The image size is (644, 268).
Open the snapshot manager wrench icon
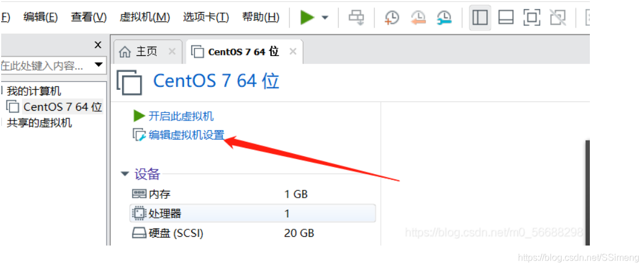444,18
